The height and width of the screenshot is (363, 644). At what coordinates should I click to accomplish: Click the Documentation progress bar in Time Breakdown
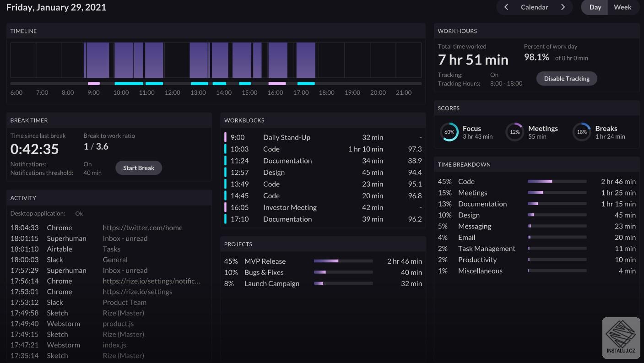point(557,204)
